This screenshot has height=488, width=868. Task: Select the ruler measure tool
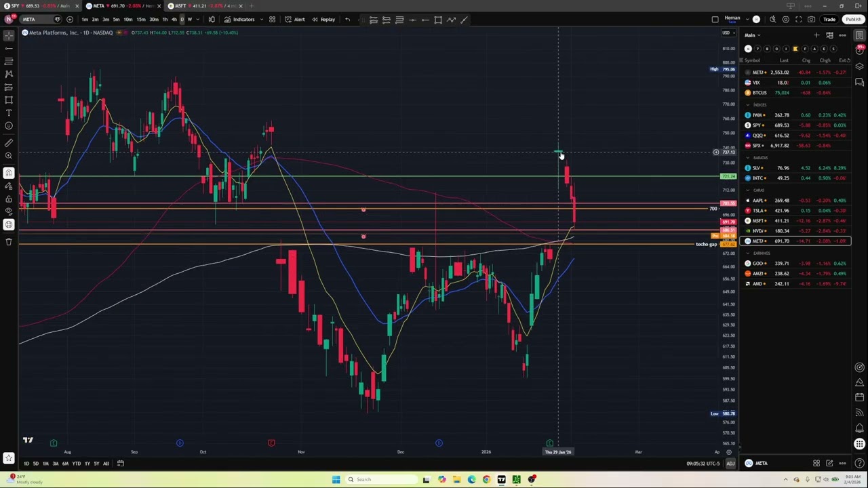tap(9, 142)
